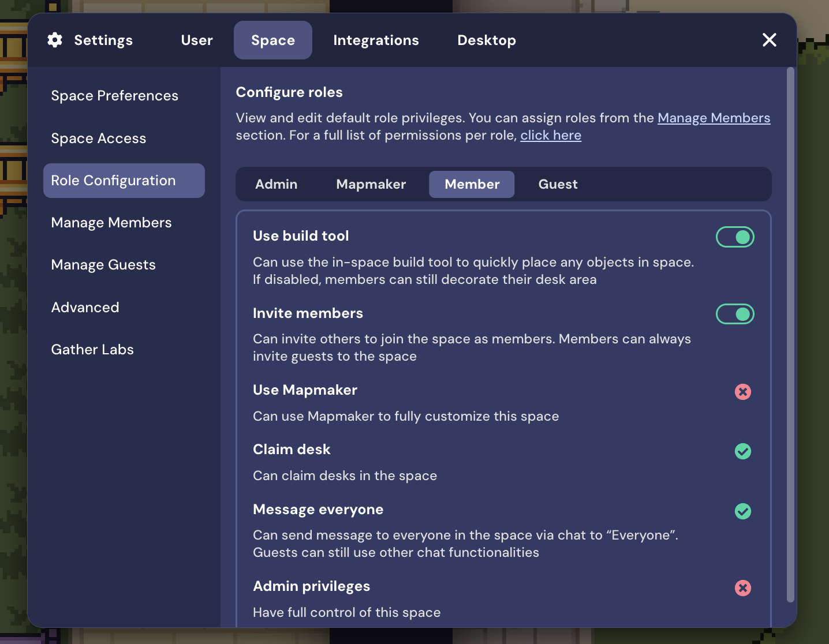
Task: Close the Settings dialog with X
Action: (769, 40)
